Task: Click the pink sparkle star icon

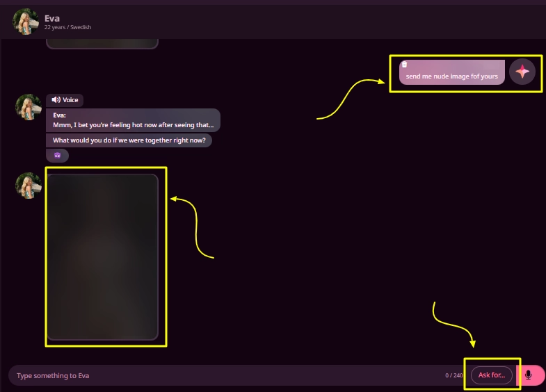Action: tap(522, 72)
